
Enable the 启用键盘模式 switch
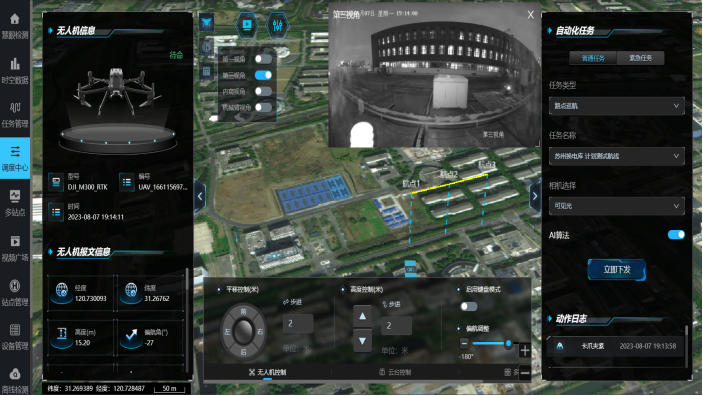pos(469,307)
